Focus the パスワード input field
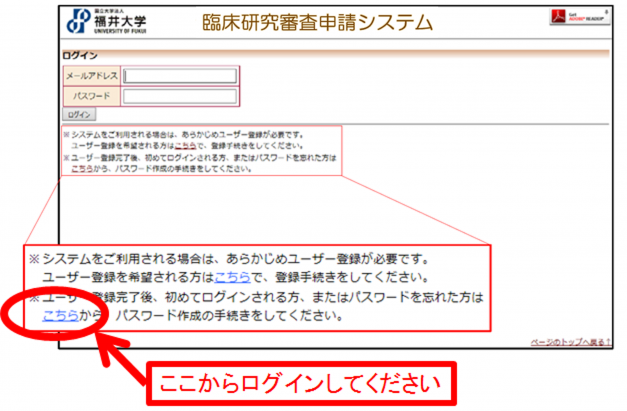Image resolution: width=627 pixels, height=411 pixels. [x=180, y=96]
